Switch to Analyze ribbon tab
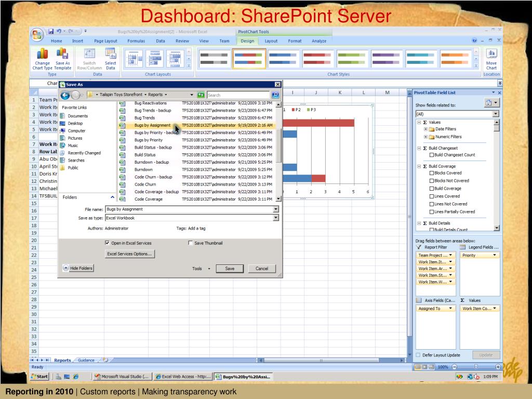Viewport: 532px width, 399px height. [319, 41]
